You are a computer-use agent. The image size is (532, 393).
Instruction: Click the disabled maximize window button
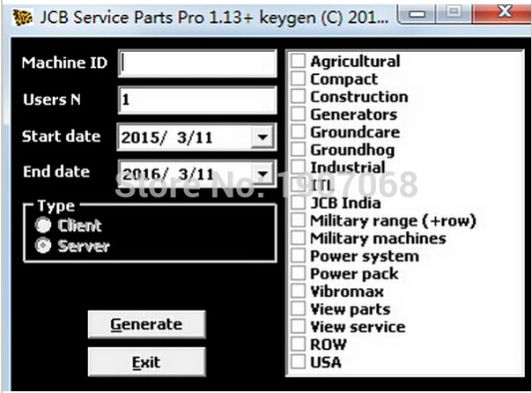[454, 13]
